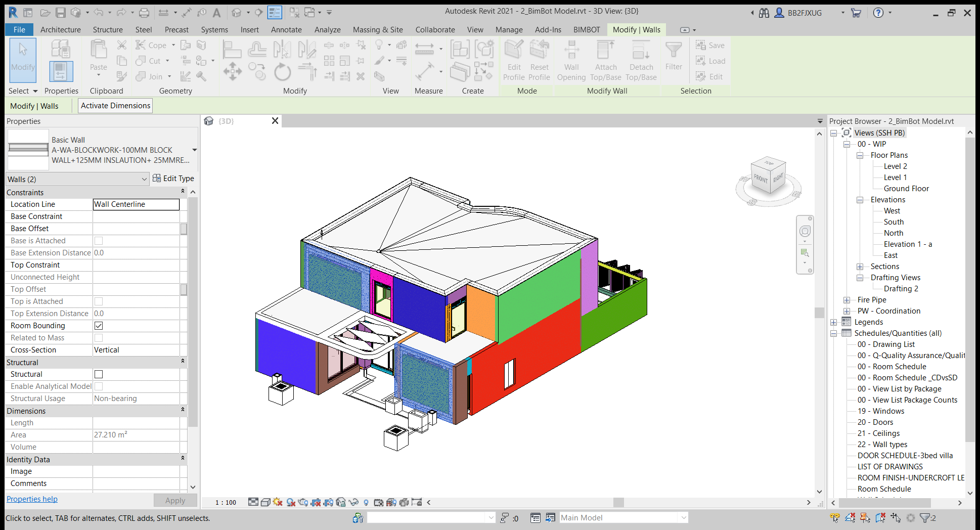The width and height of the screenshot is (980, 530).
Task: Open the Architecture ribbon tab
Action: click(60, 30)
